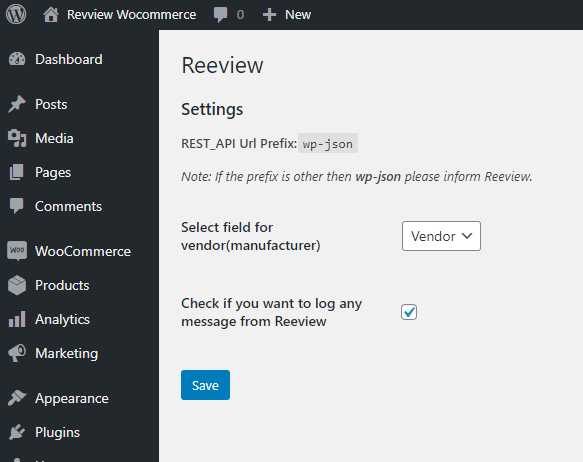Click the Posts pushpin icon
Screen dimensions: 583x462
17,104
